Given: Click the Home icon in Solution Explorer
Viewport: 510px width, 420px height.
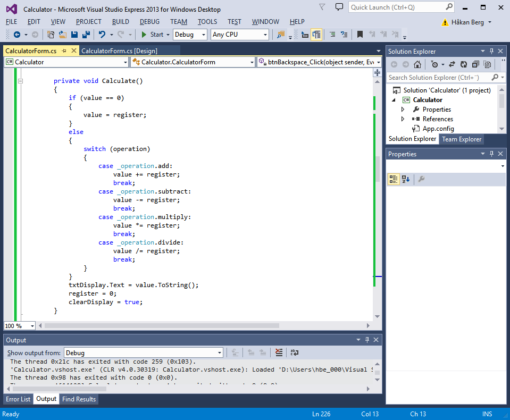Looking at the screenshot, I should 417,64.
